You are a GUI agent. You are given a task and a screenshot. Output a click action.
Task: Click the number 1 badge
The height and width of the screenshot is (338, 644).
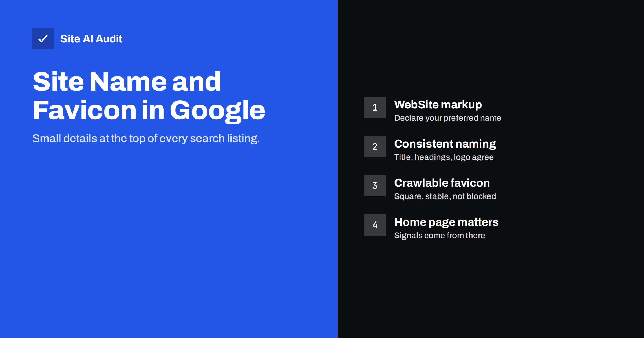375,107
